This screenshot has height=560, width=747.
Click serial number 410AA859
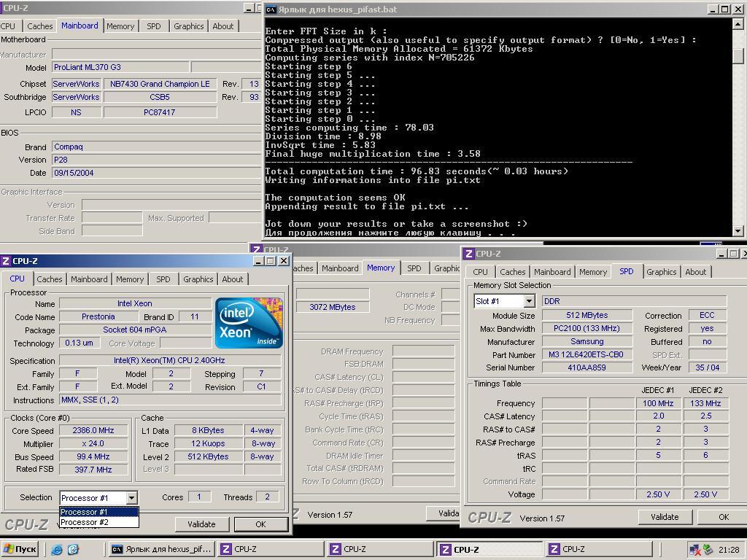587,367
